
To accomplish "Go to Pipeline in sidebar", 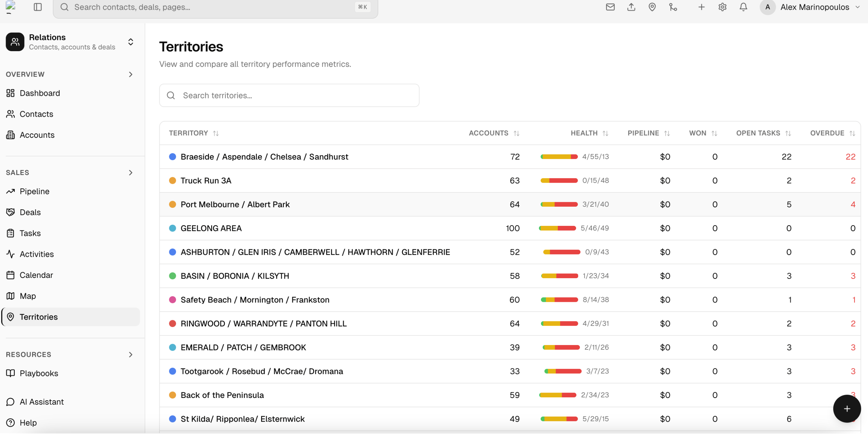I will coord(34,191).
